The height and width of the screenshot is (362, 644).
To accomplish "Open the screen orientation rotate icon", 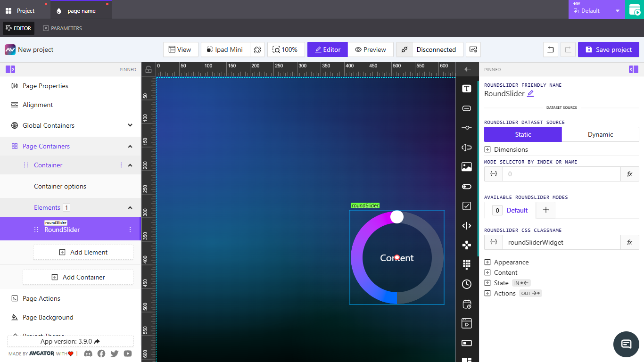I will (x=257, y=49).
